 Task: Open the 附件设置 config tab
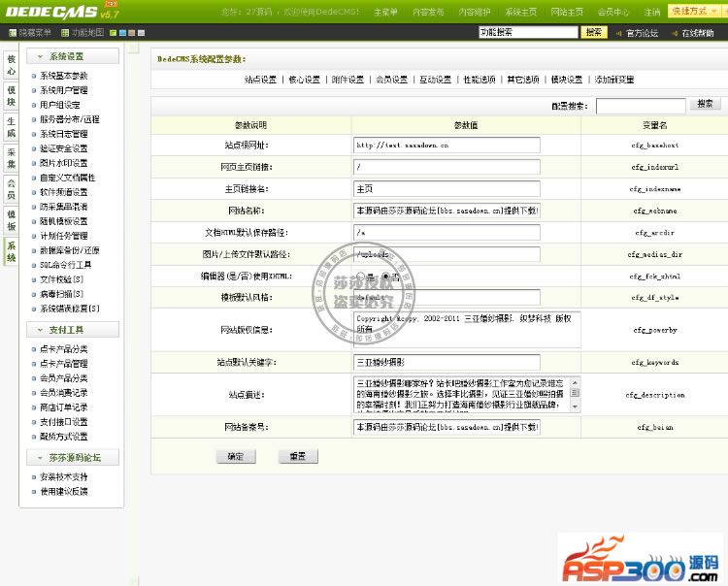[347, 80]
